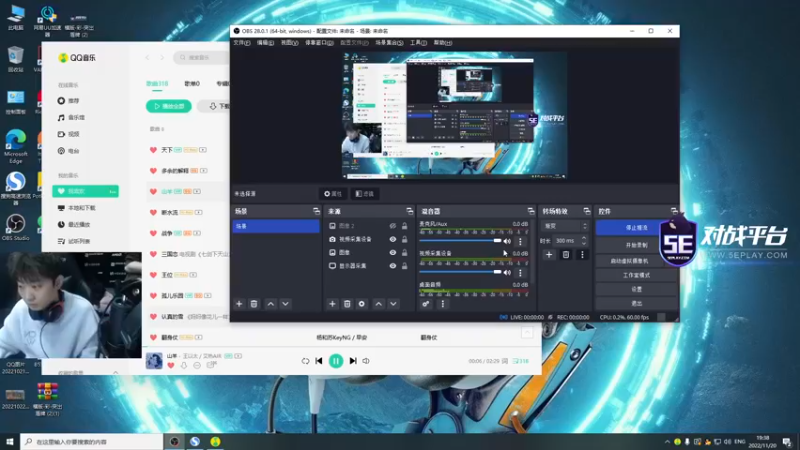The image size is (800, 450).
Task: Open 帮助 menu in OBS menu bar
Action: pos(442,43)
